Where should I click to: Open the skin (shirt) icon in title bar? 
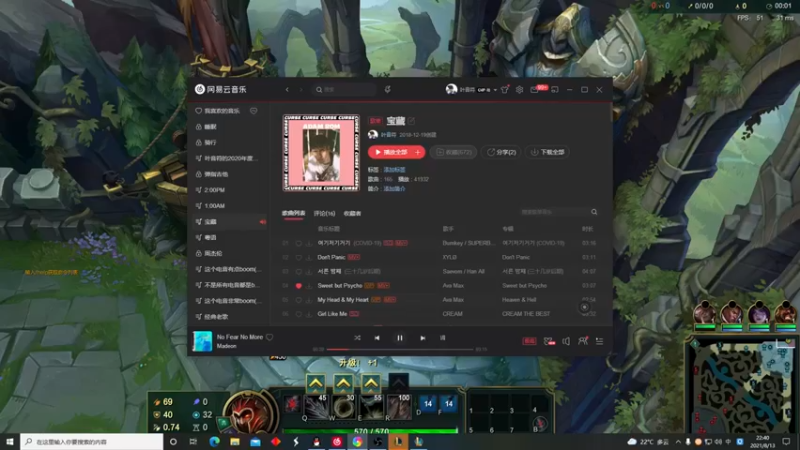pos(505,90)
